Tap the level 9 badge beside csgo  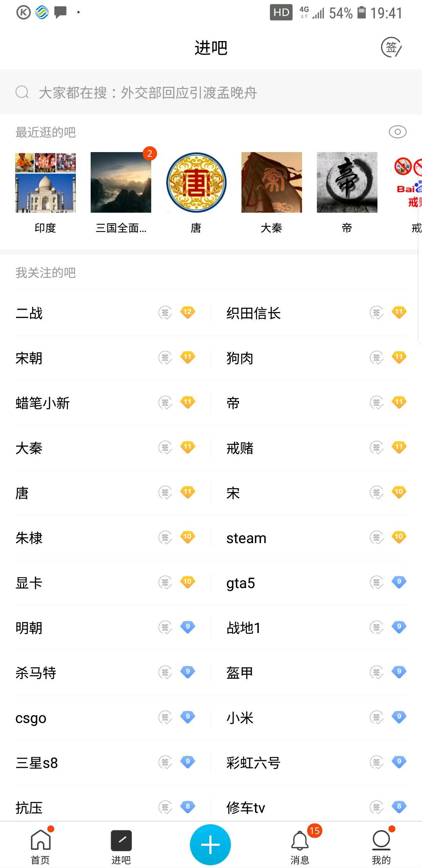pyautogui.click(x=188, y=717)
